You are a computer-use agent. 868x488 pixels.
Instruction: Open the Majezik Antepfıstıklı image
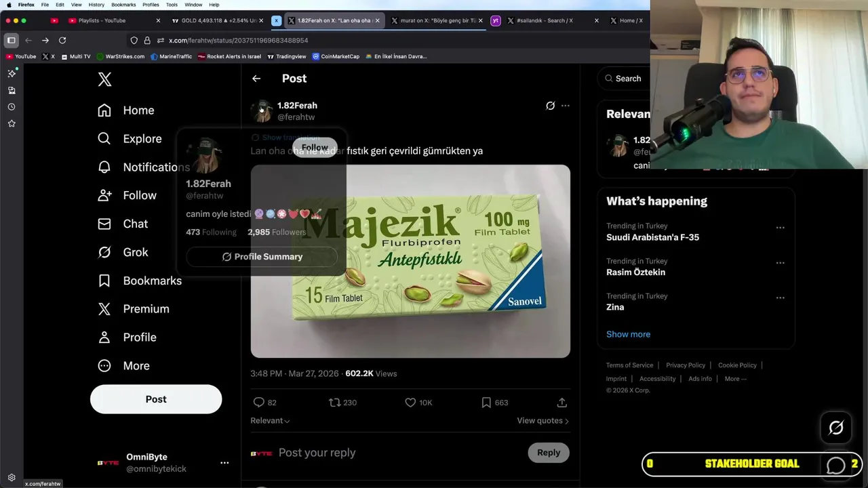410,261
